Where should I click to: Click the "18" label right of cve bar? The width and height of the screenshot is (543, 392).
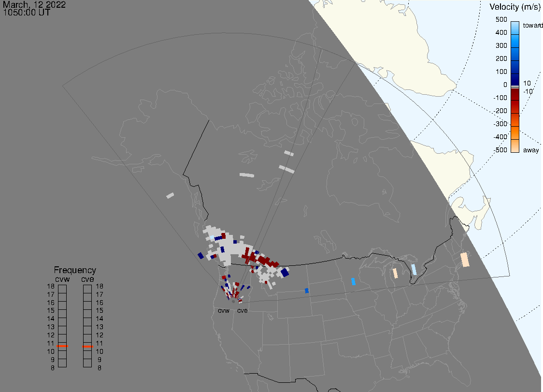point(100,286)
